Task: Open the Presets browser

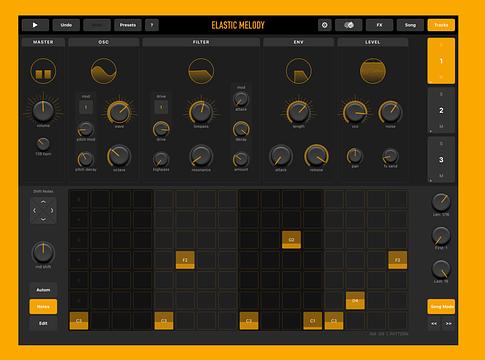Action: coord(128,25)
